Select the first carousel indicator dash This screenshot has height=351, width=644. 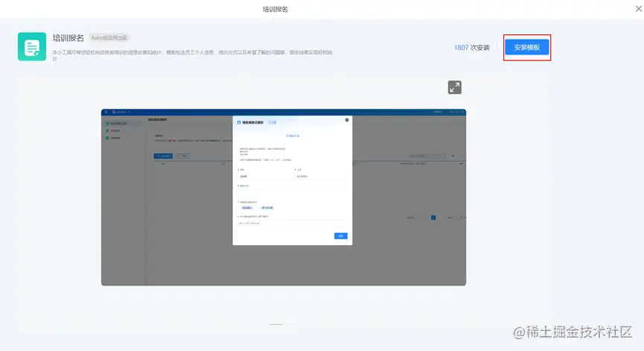pos(276,324)
